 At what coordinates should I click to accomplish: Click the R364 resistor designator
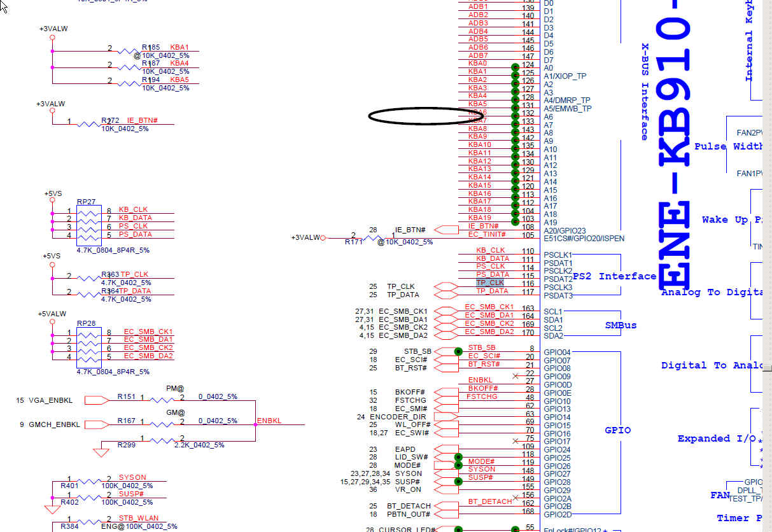click(x=110, y=291)
